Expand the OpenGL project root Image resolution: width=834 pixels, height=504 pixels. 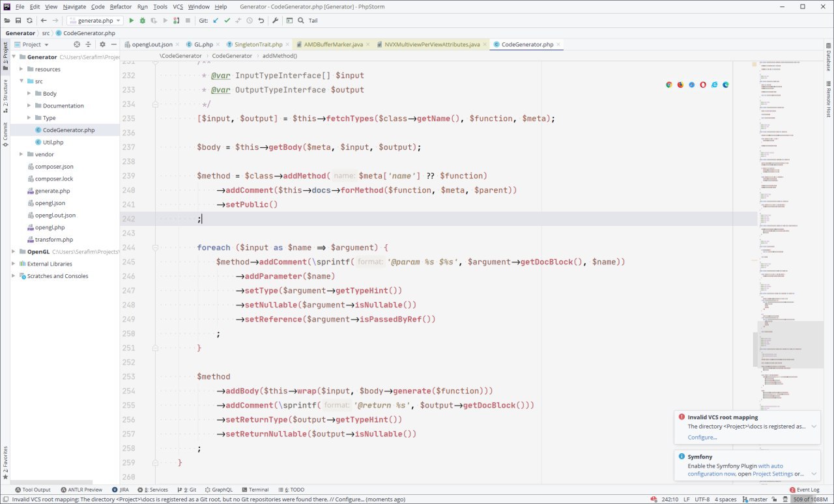14,251
